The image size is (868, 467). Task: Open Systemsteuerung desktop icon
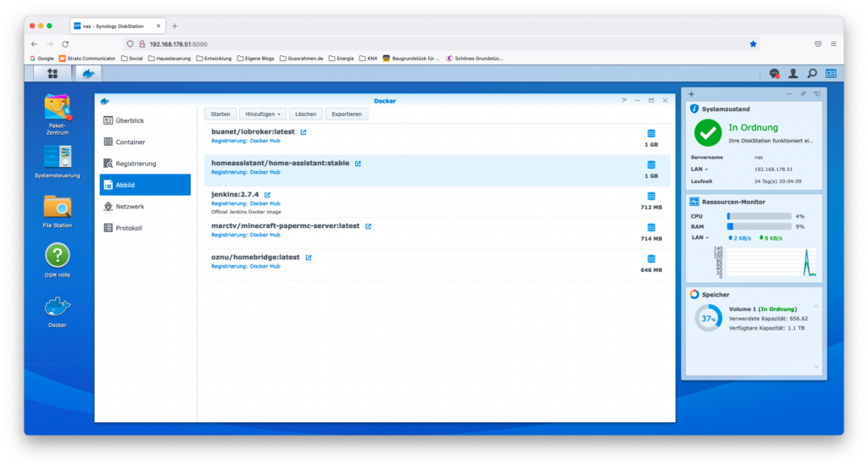pyautogui.click(x=58, y=162)
